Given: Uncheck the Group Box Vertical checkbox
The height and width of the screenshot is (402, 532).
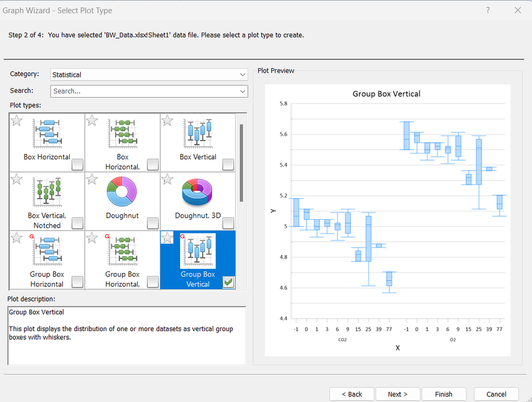Looking at the screenshot, I should tap(228, 282).
